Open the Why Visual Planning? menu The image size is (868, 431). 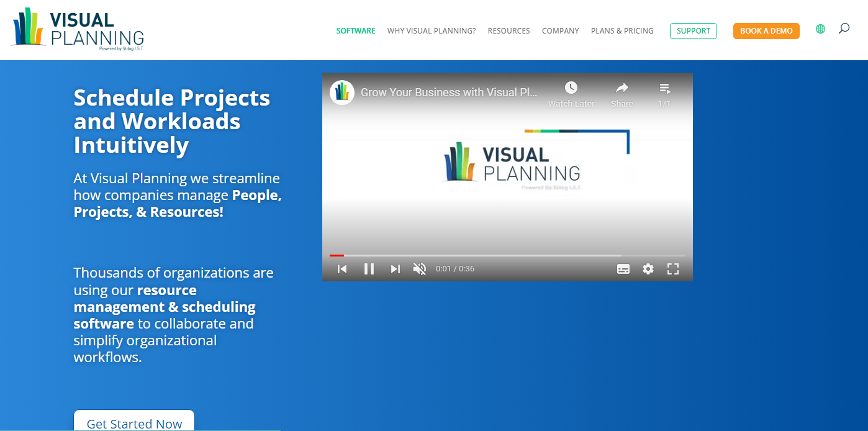click(432, 31)
